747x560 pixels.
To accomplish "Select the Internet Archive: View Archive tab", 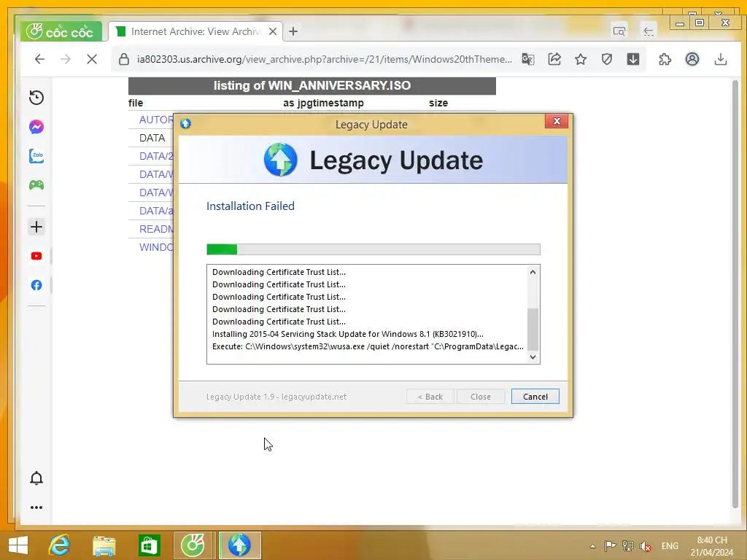I will click(x=196, y=31).
